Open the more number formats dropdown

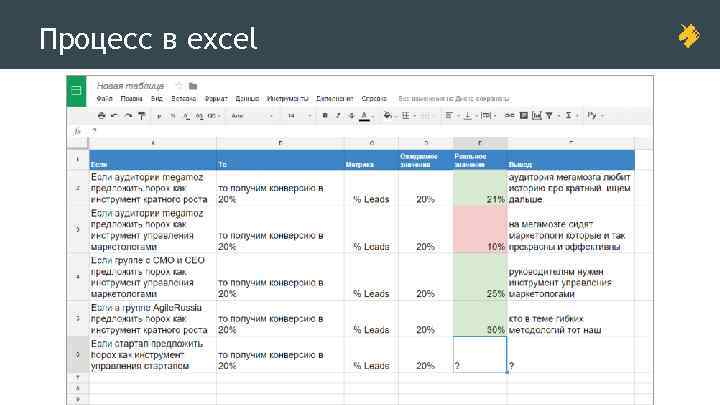point(214,116)
